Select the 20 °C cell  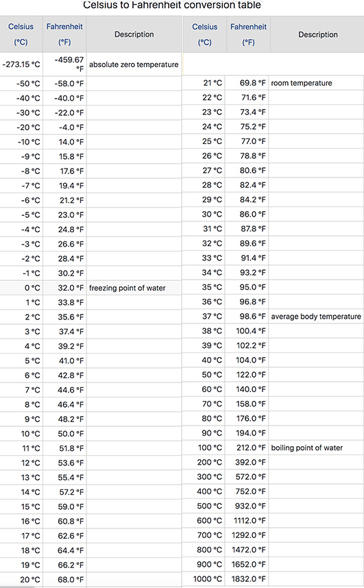click(21, 579)
